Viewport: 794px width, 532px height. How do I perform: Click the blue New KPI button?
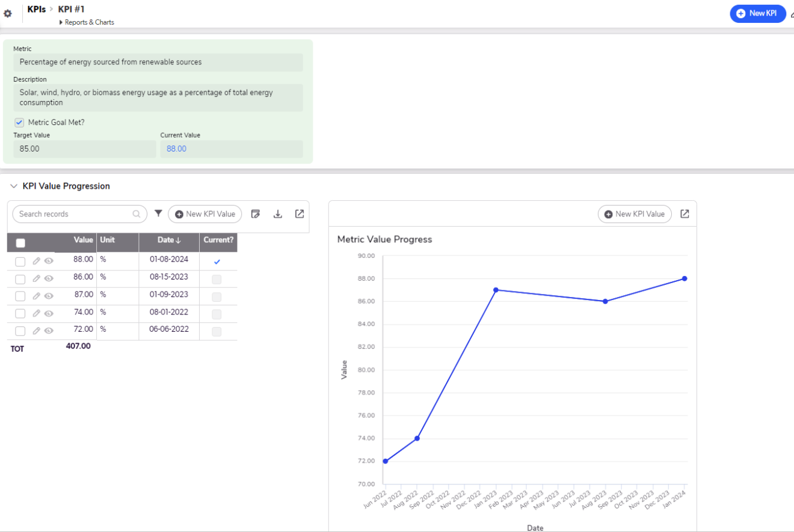click(757, 13)
